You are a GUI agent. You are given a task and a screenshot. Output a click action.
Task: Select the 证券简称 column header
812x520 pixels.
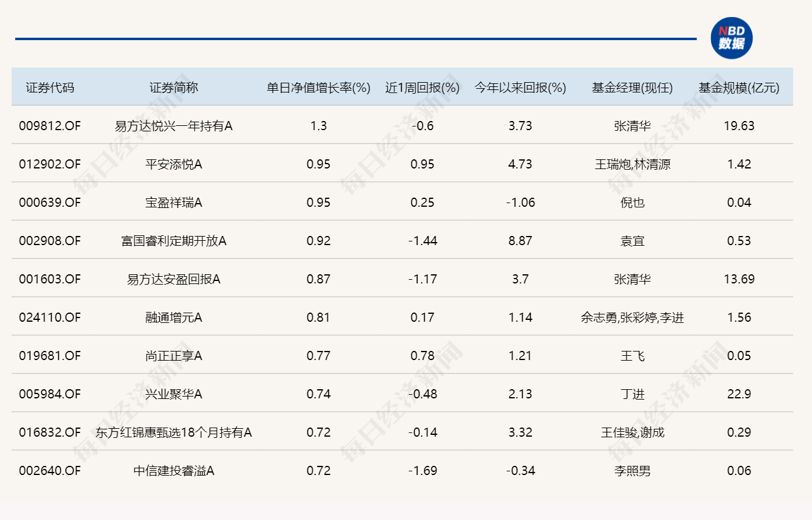[174, 88]
